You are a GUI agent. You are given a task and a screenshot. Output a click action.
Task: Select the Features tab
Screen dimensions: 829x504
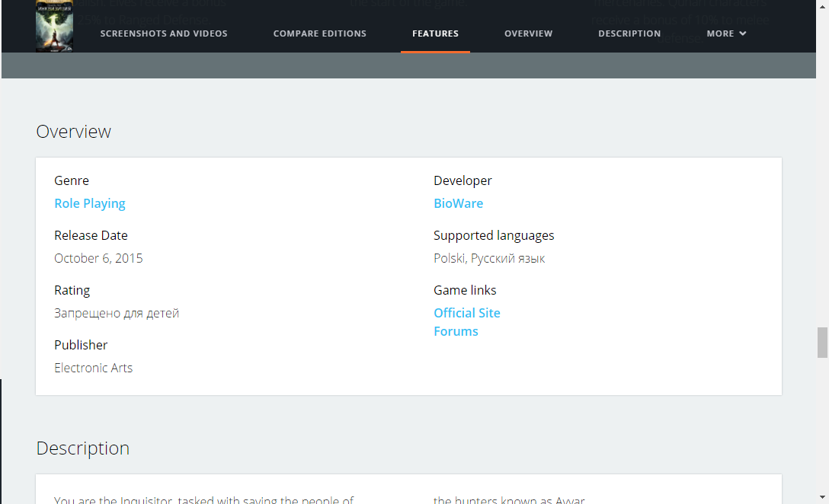(435, 33)
